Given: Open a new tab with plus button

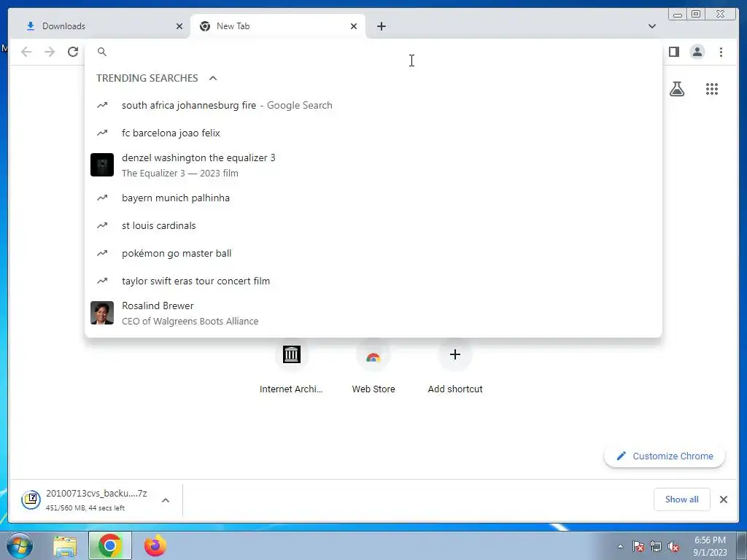Looking at the screenshot, I should (x=381, y=26).
